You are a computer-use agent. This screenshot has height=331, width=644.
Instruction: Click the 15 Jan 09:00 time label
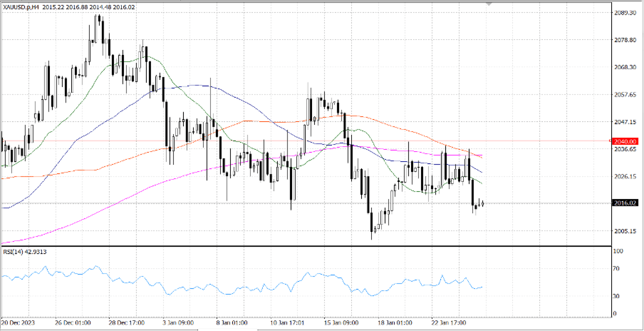point(341,323)
